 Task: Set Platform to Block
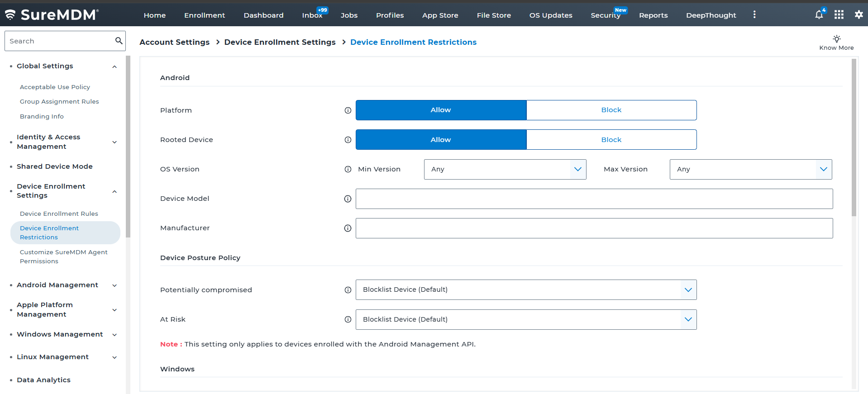pyautogui.click(x=611, y=110)
